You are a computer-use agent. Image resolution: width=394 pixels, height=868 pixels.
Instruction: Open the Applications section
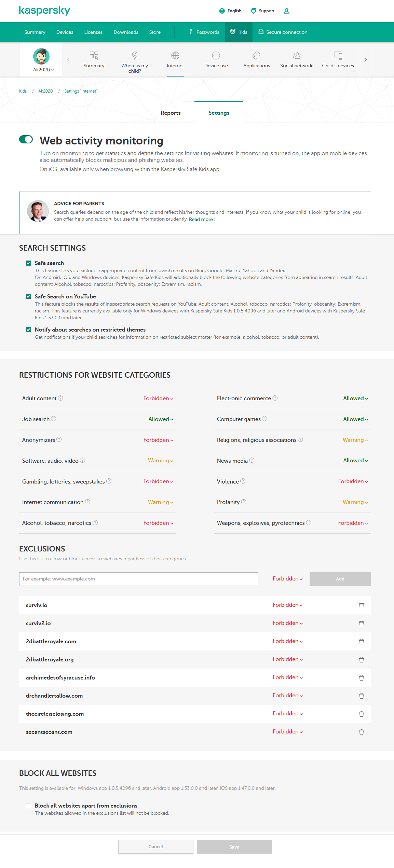point(257,60)
